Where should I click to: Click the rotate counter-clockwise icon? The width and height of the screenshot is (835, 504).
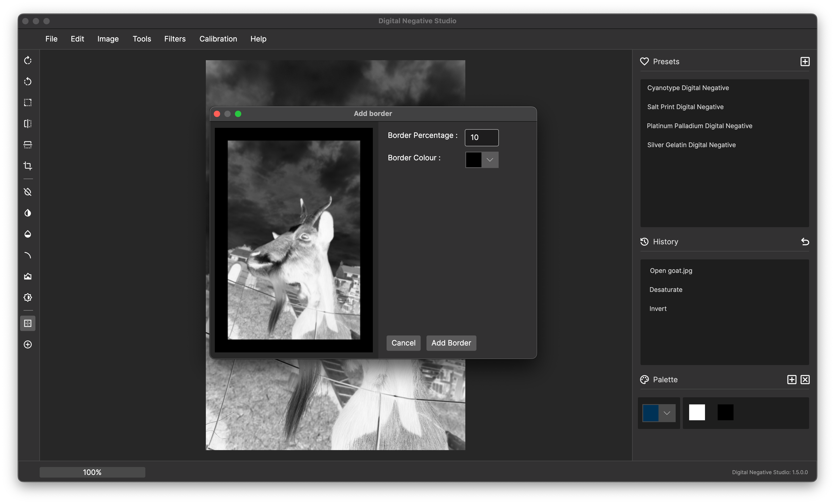click(x=28, y=82)
